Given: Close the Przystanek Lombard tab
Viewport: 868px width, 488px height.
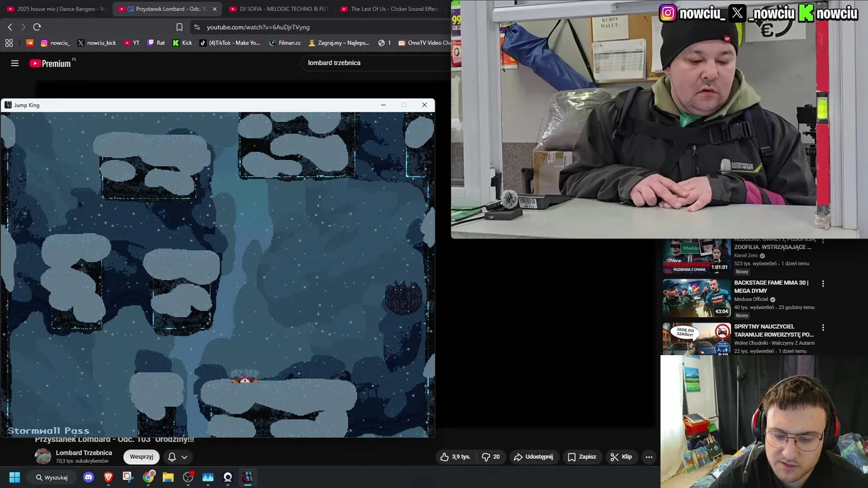Looking at the screenshot, I should point(215,9).
